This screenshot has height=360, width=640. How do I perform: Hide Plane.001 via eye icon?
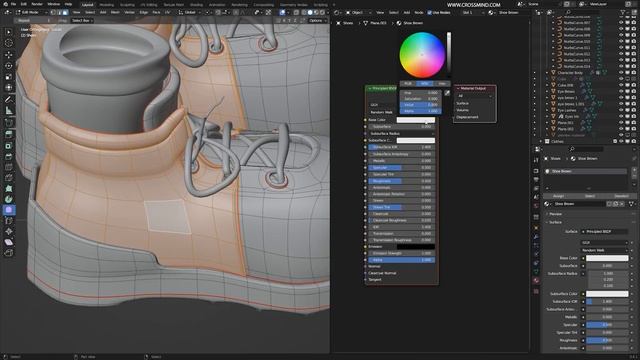(621, 122)
